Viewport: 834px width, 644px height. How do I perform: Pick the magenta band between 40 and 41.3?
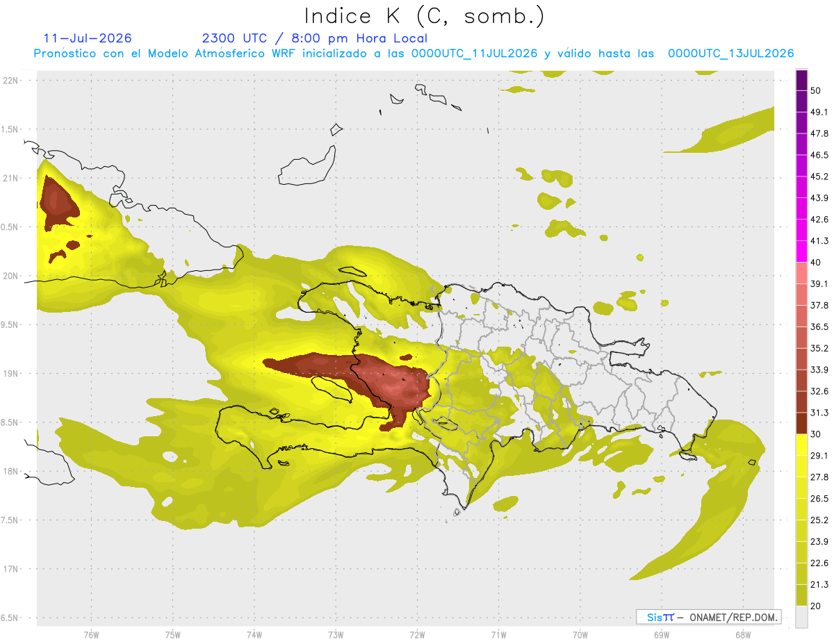coord(801,251)
